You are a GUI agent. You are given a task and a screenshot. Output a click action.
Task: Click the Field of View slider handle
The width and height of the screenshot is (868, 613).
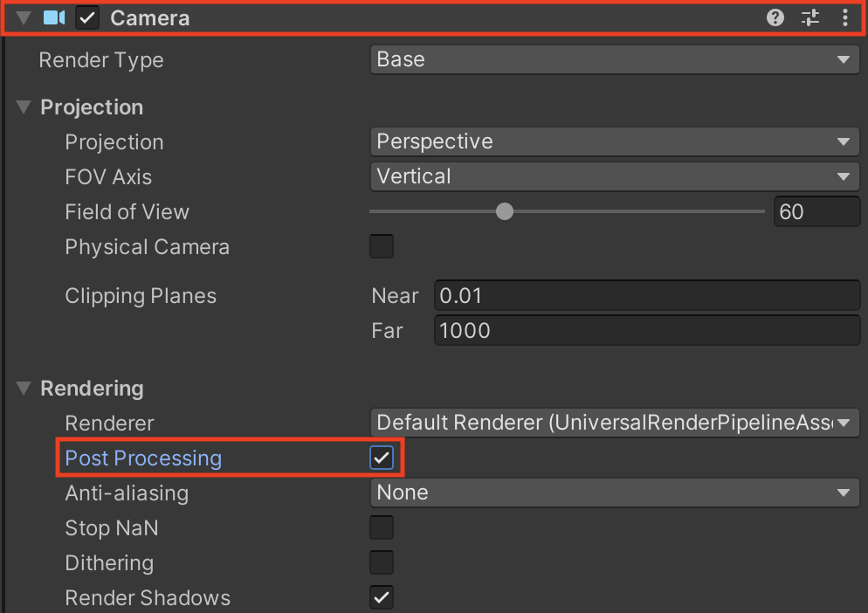click(505, 211)
